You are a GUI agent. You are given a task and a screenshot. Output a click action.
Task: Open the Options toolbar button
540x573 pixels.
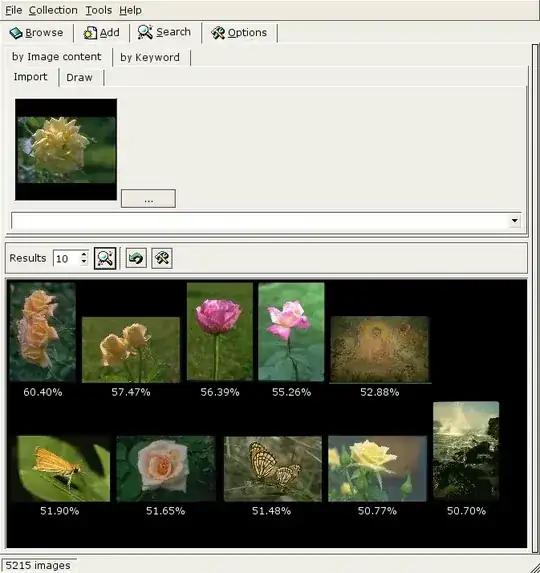pyautogui.click(x=239, y=33)
